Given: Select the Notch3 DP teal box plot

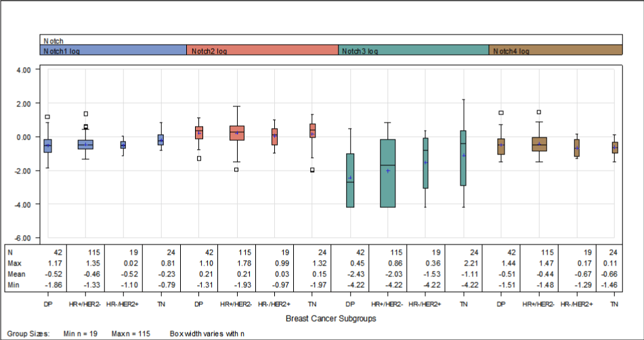Looking at the screenshot, I should [x=350, y=180].
